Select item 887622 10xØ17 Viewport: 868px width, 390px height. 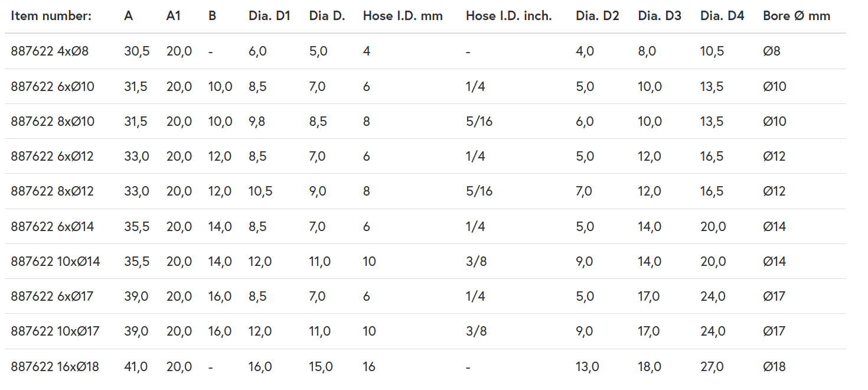55,331
